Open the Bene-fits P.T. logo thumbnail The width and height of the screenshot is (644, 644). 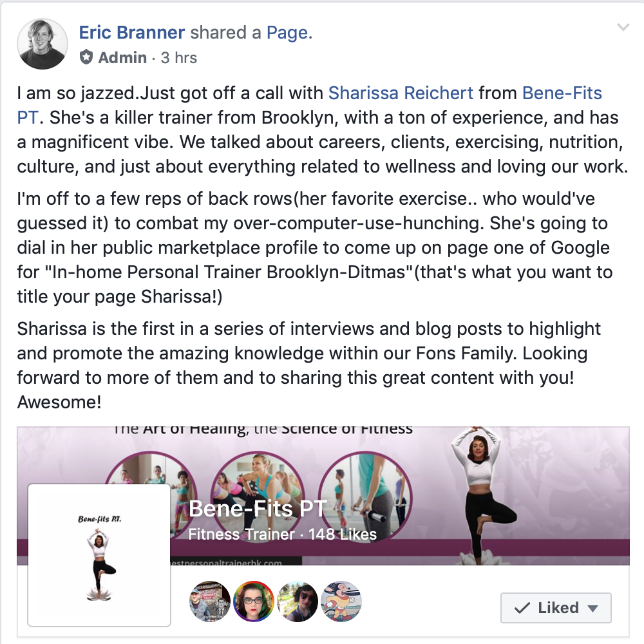click(x=99, y=555)
